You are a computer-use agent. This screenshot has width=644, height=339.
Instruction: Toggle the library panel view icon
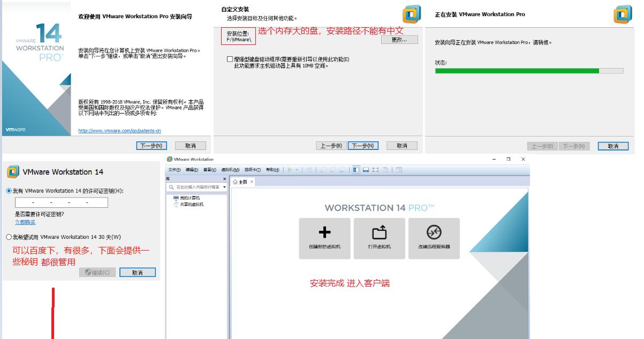pyautogui.click(x=356, y=170)
